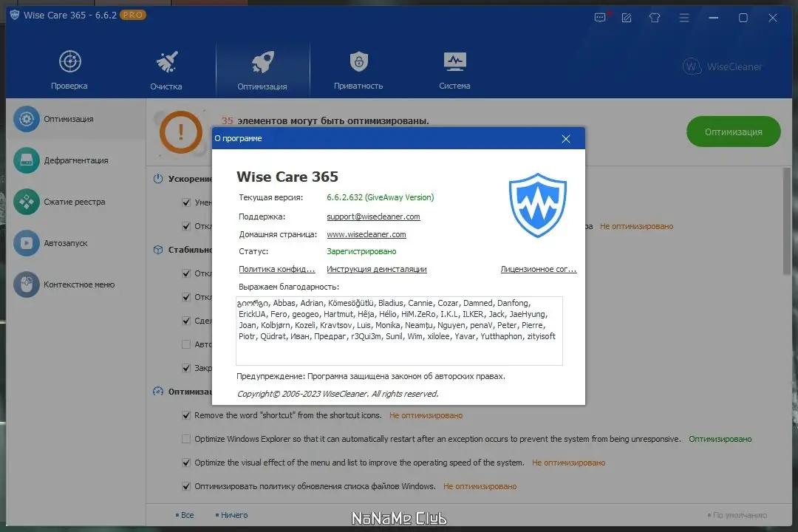This screenshot has height=532, width=798.
Task: Select the Дефрагментация sidebar item label
Action: tap(76, 160)
